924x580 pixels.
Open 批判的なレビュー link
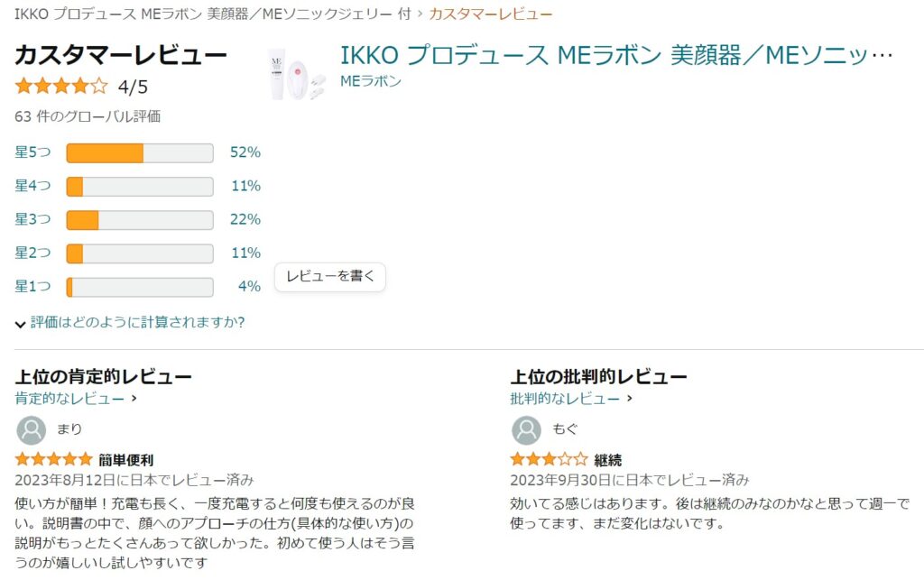pos(566,398)
